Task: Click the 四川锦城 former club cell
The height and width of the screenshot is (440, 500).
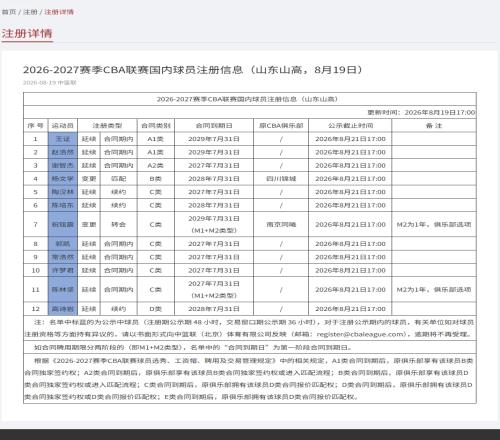Action: [281, 179]
